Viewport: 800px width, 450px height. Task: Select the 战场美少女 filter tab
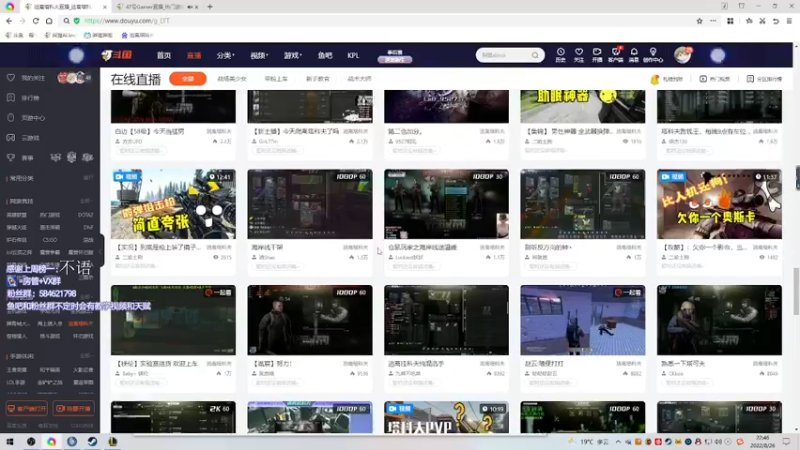232,79
